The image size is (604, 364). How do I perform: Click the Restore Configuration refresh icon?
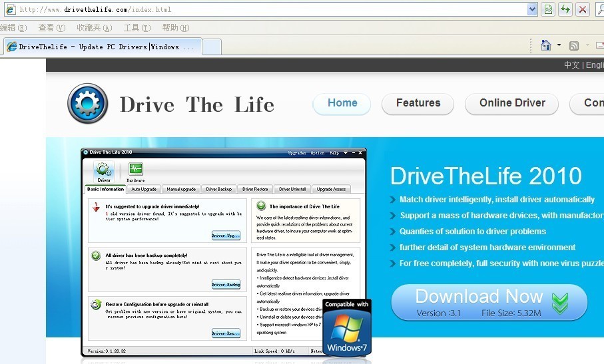click(96, 304)
